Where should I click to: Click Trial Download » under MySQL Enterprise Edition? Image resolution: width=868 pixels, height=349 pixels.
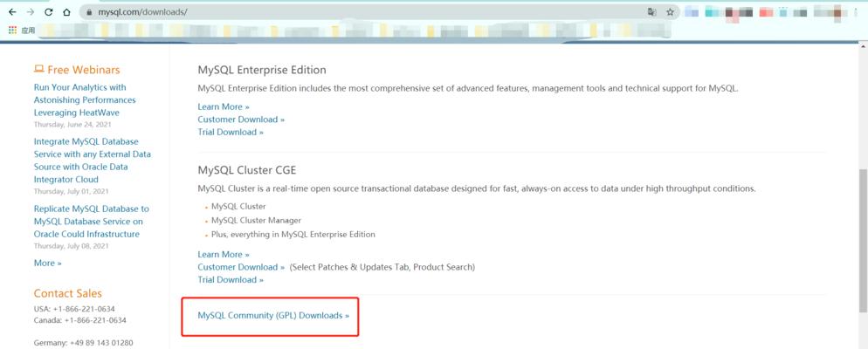pyautogui.click(x=231, y=133)
